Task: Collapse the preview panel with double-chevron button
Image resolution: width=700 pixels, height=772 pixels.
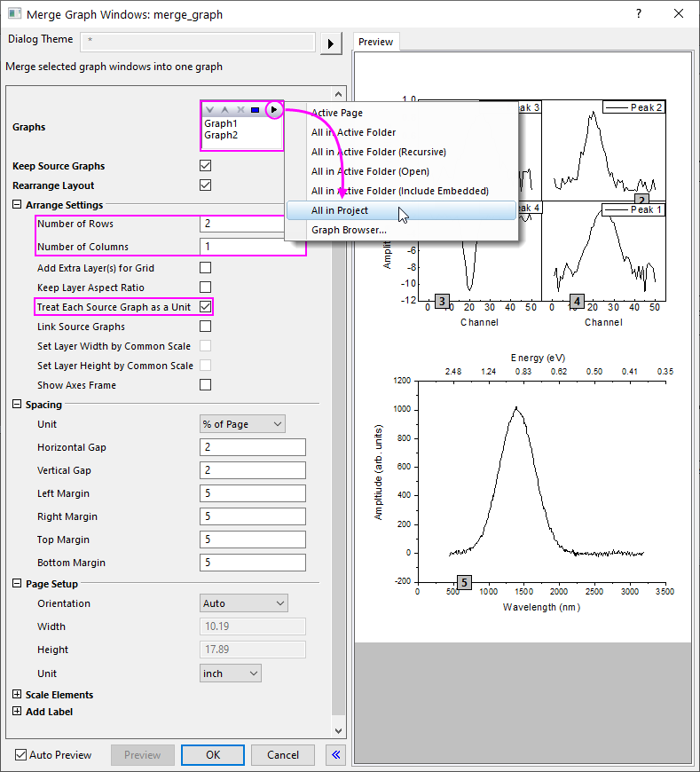Action: pos(335,755)
